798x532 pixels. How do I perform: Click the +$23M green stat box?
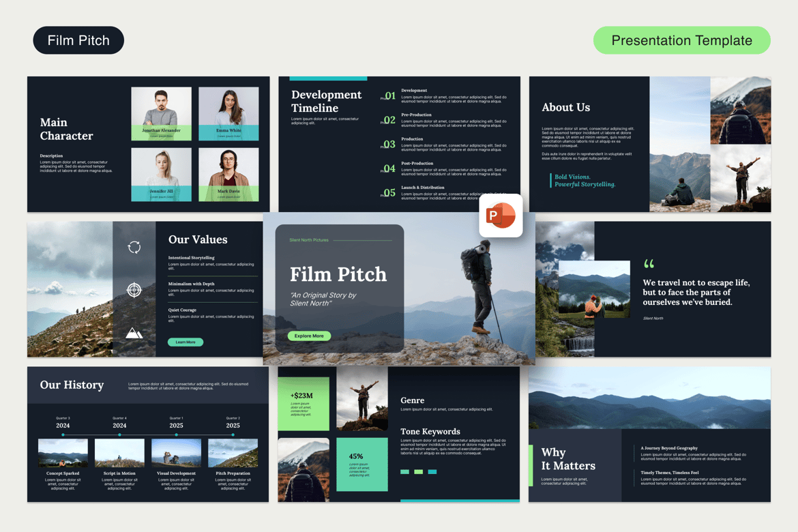[304, 404]
